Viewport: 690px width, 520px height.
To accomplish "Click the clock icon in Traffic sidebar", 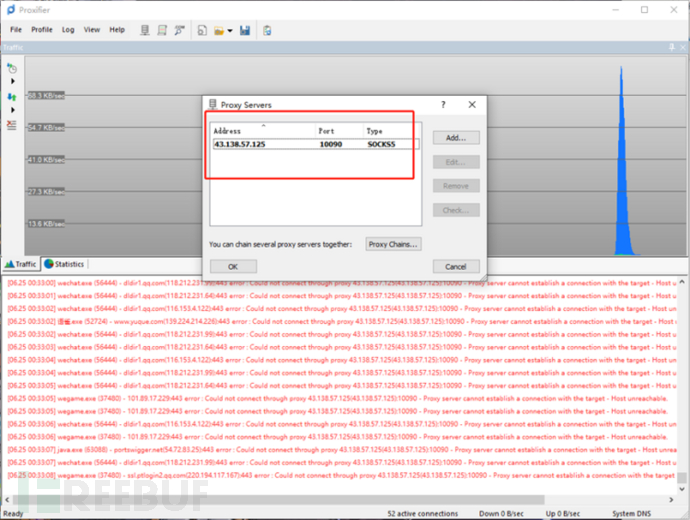I will pyautogui.click(x=12, y=68).
